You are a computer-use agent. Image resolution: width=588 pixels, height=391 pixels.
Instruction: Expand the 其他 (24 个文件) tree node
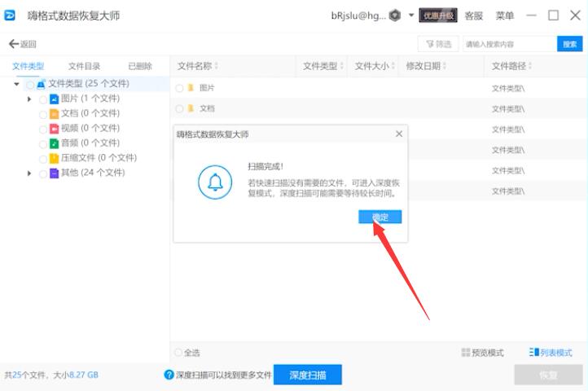click(29, 174)
